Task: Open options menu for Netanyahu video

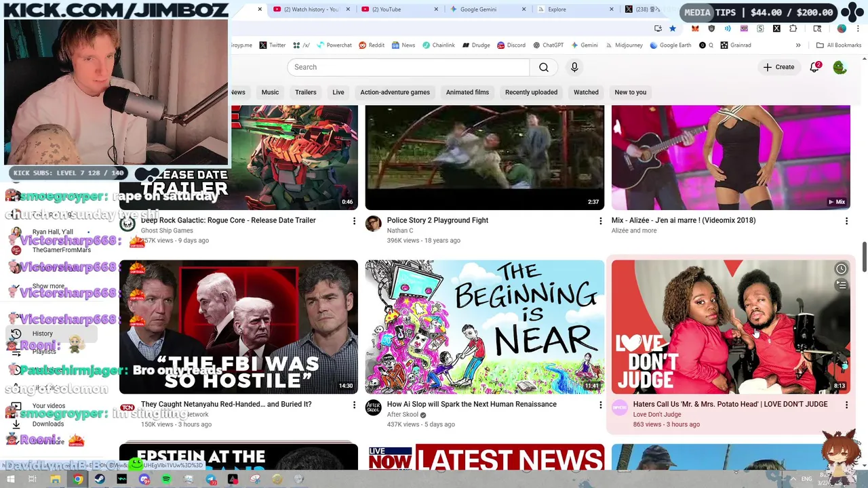Action: [x=354, y=405]
